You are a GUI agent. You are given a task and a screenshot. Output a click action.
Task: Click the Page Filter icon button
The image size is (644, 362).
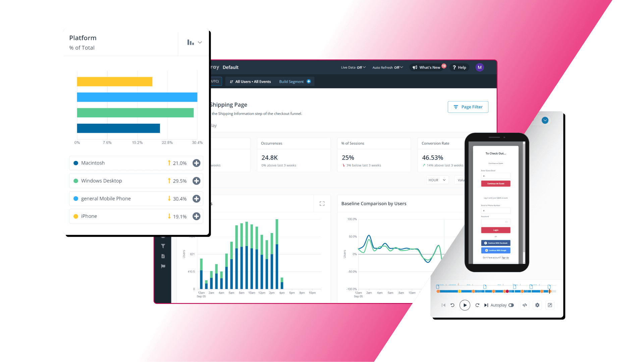click(x=455, y=107)
